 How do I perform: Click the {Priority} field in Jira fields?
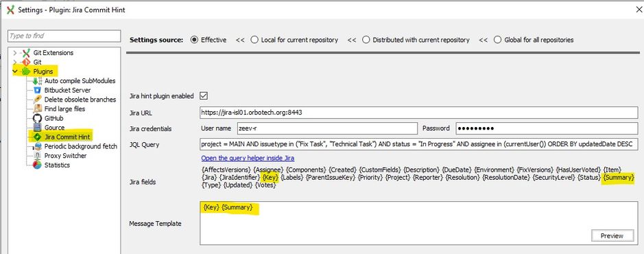coord(370,178)
